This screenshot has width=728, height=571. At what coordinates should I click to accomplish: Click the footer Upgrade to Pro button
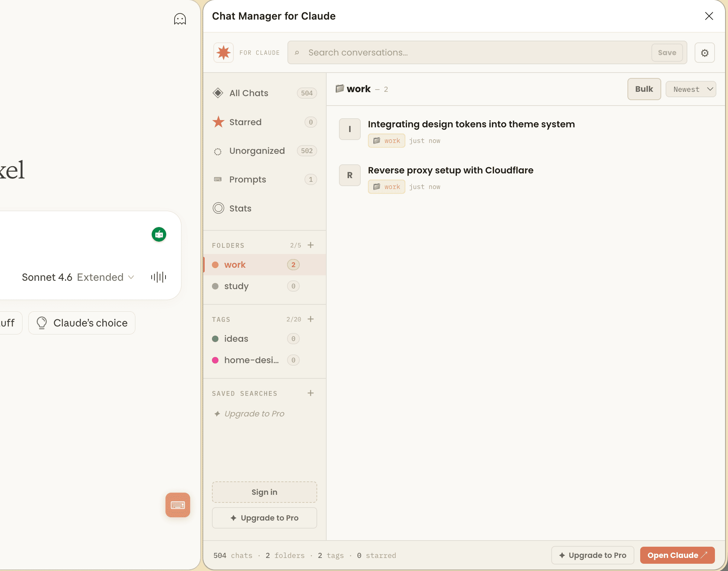tap(593, 555)
